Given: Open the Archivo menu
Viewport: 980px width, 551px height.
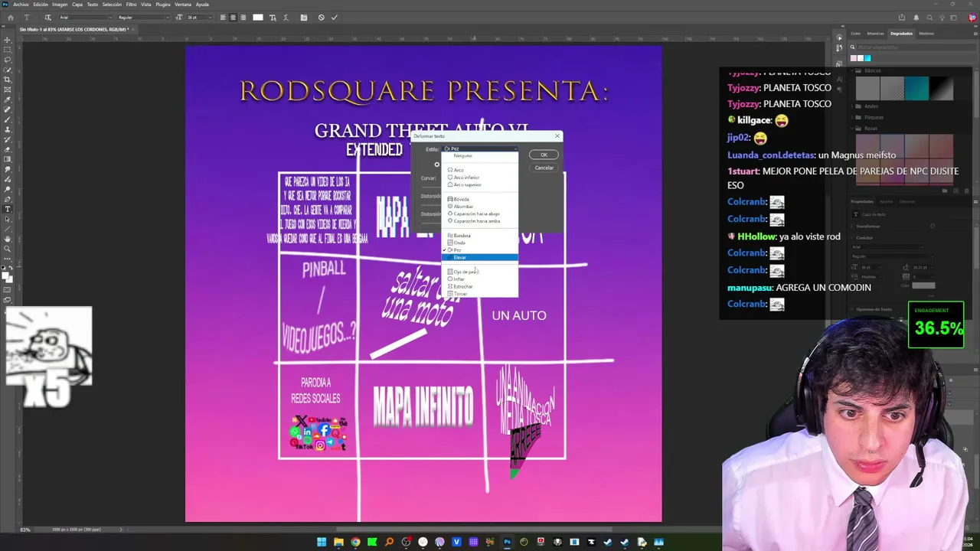Looking at the screenshot, I should 21,5.
